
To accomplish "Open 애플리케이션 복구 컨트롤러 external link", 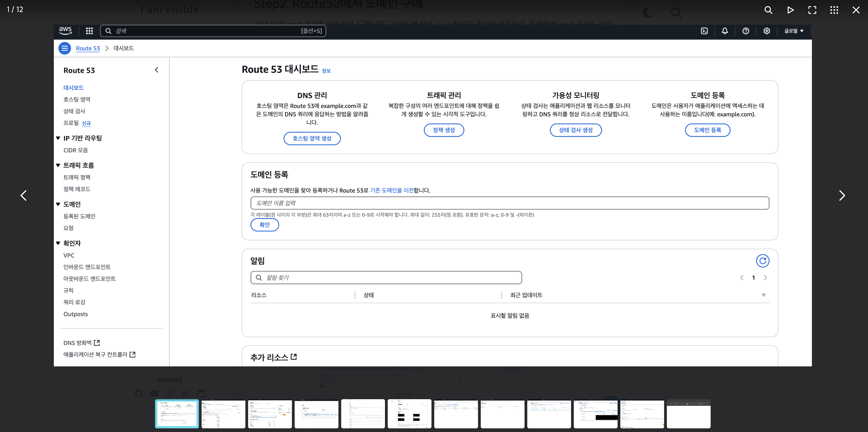I will click(99, 354).
